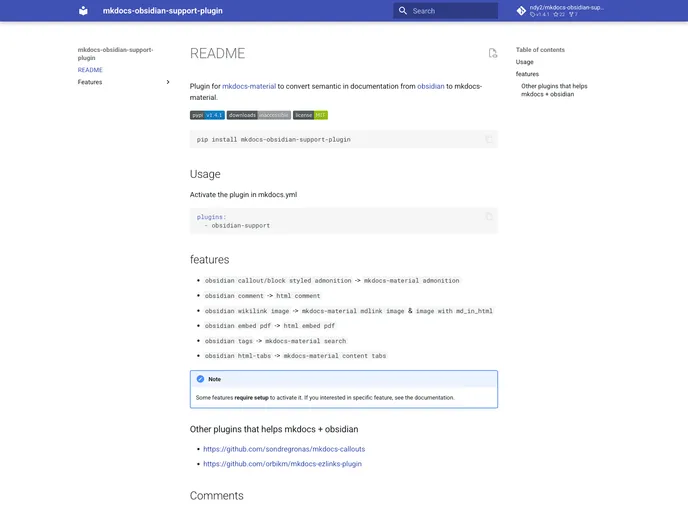Open the README nav item

tap(90, 70)
